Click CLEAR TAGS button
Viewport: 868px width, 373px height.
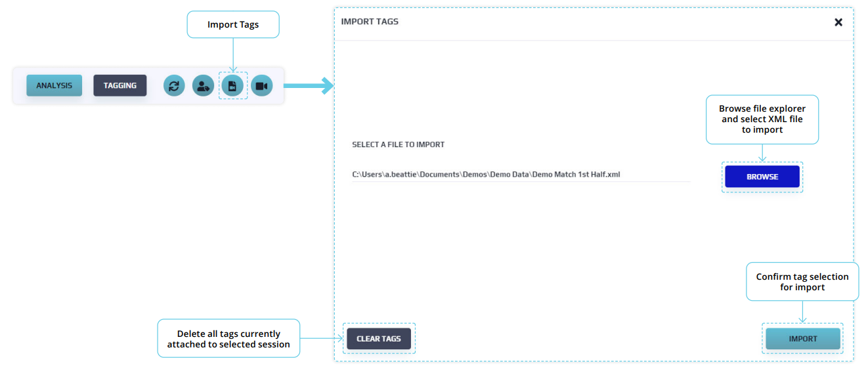pyautogui.click(x=379, y=339)
